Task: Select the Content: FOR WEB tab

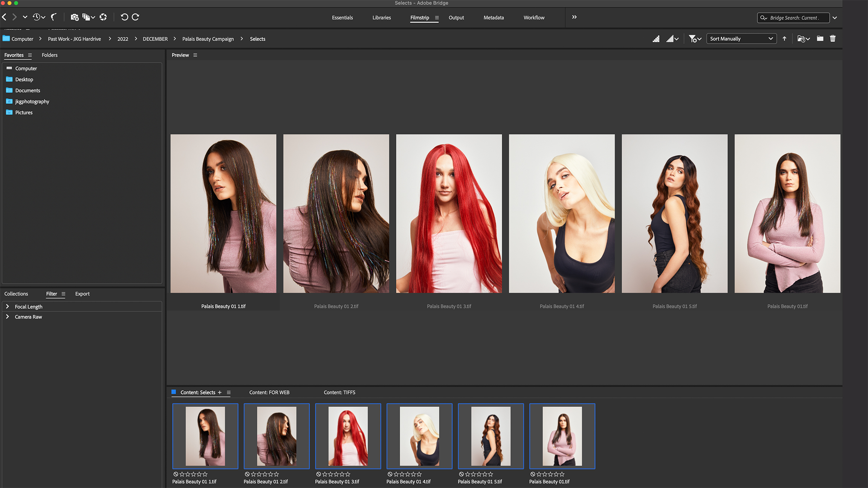Action: click(x=269, y=392)
